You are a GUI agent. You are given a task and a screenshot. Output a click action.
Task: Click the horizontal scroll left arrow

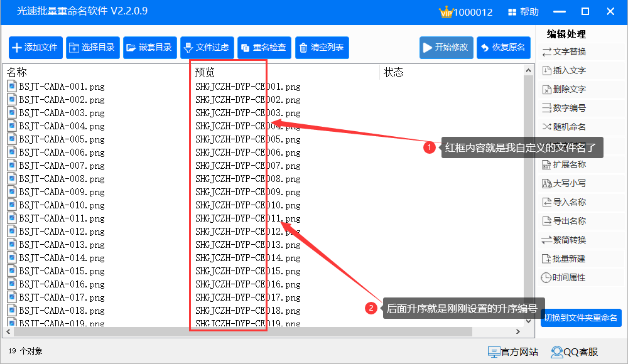coord(8,331)
